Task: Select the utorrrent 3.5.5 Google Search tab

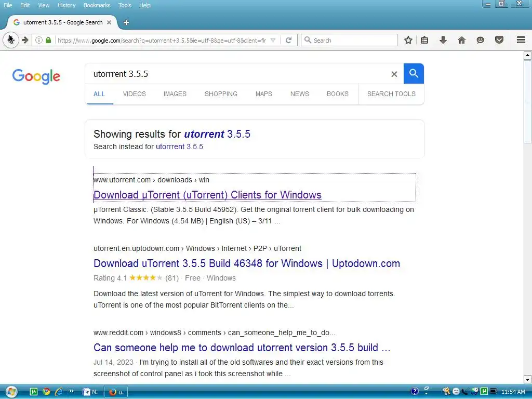Action: tap(62, 22)
